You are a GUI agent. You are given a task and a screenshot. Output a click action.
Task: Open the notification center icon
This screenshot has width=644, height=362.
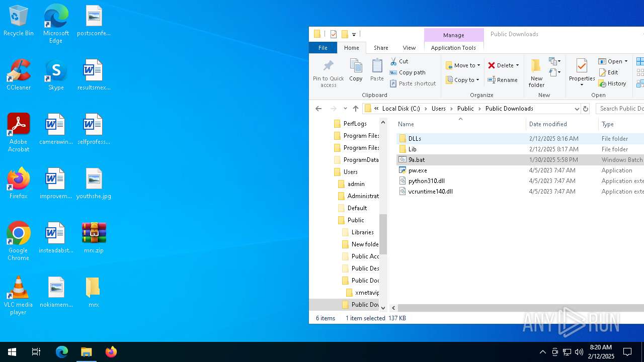627,352
